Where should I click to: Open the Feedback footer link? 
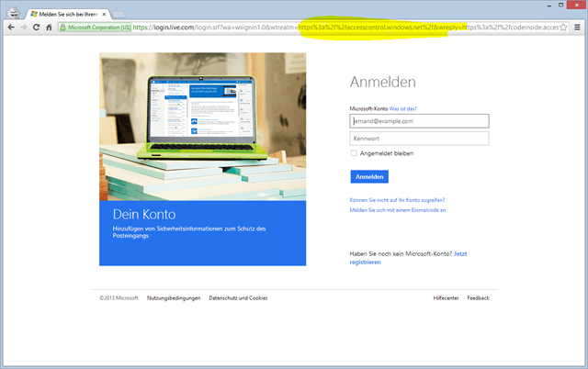[x=478, y=297]
